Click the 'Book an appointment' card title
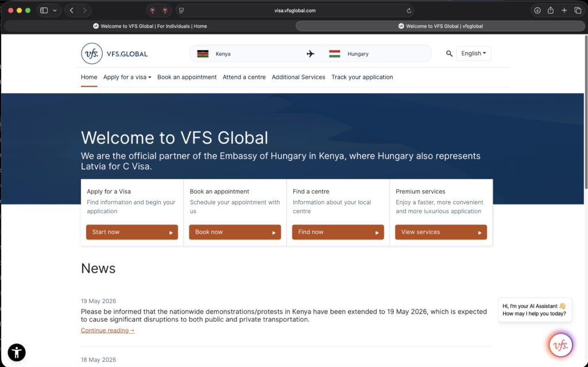This screenshot has height=367, width=588. click(219, 191)
